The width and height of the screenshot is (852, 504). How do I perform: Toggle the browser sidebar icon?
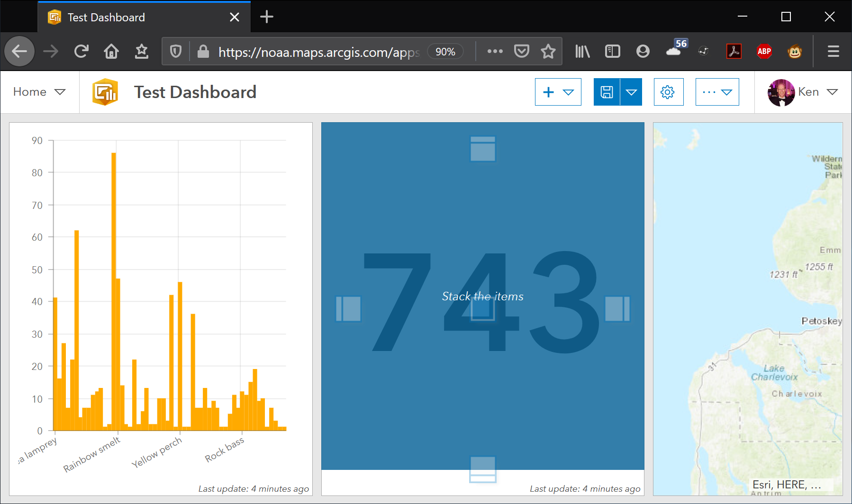[x=613, y=51]
